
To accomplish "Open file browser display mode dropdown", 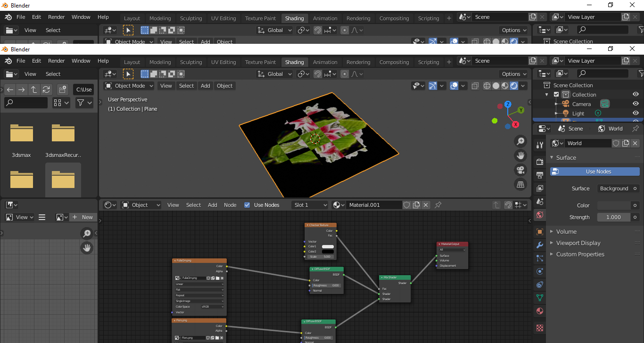I will (61, 102).
